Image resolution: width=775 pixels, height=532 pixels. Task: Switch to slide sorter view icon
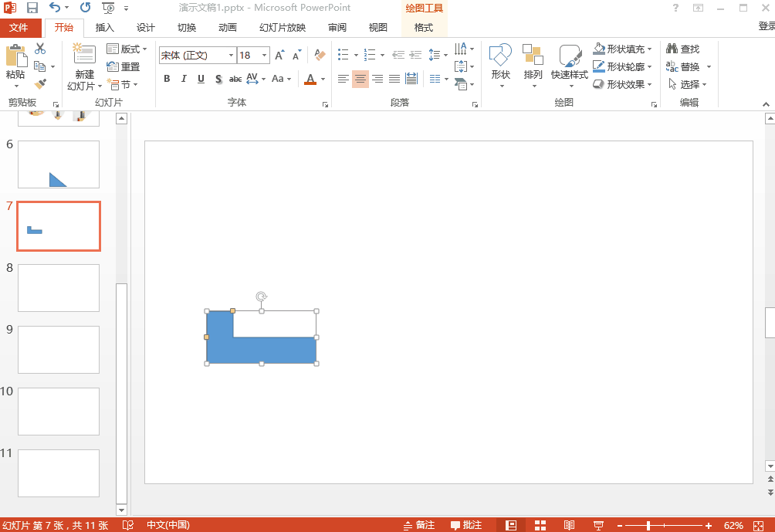[540, 525]
